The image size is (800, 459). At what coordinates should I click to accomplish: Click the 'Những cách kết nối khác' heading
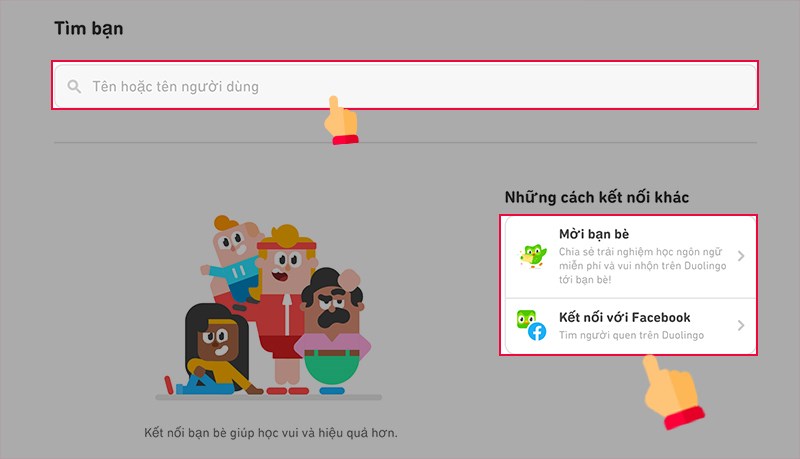click(596, 197)
